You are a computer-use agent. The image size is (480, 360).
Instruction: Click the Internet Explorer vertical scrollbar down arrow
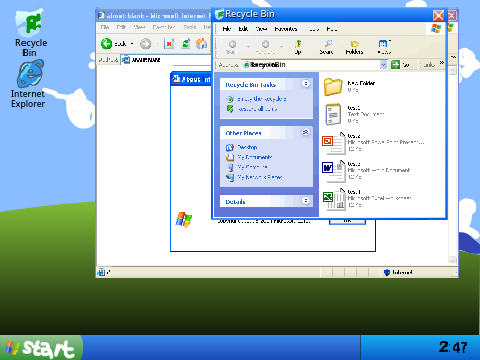[x=452, y=260]
